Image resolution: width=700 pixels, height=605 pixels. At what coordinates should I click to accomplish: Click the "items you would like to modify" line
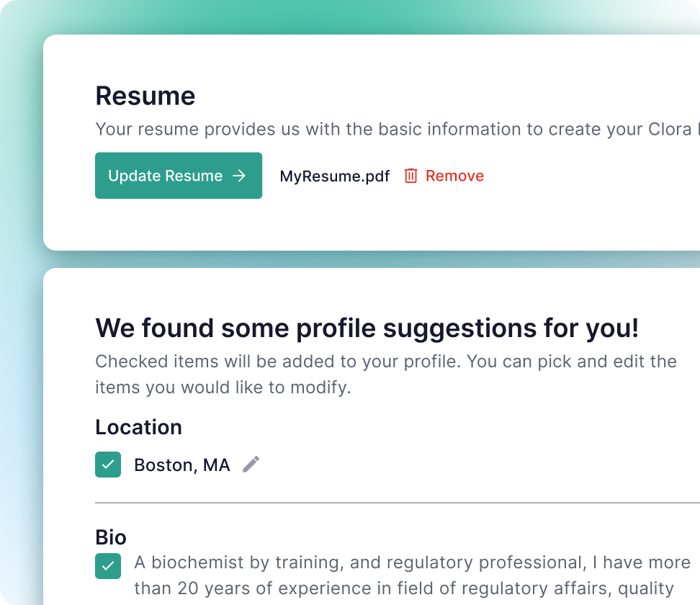(223, 387)
